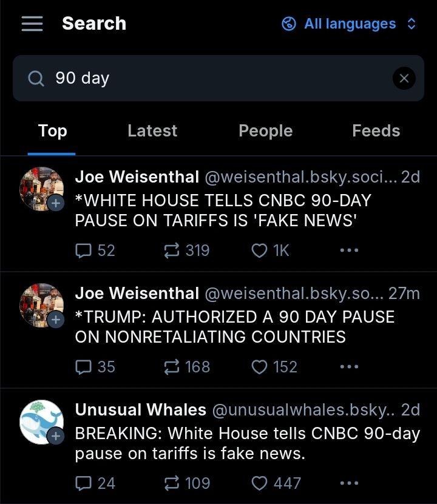The height and width of the screenshot is (504, 437).
Task: Follow Unusual Whales via avatar plus badge
Action: pos(55,436)
